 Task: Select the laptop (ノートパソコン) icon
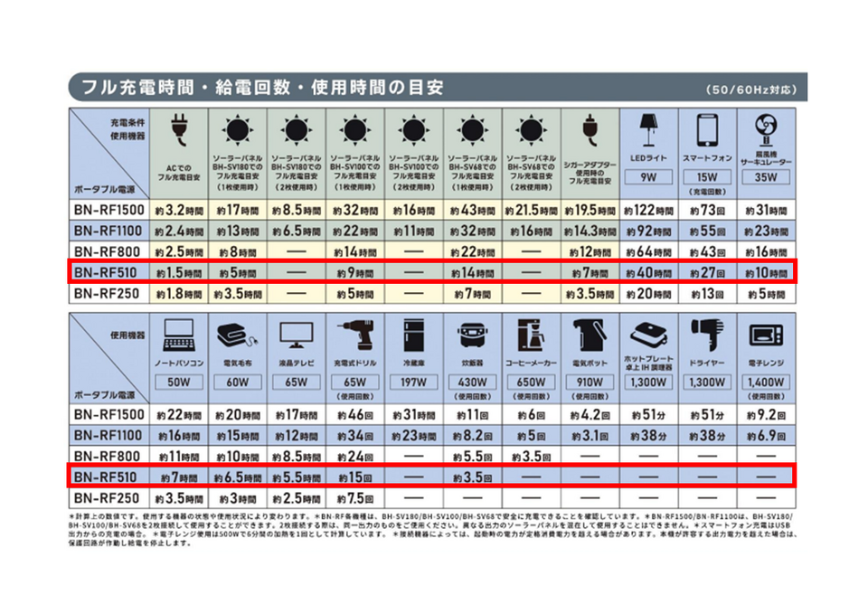tap(179, 336)
